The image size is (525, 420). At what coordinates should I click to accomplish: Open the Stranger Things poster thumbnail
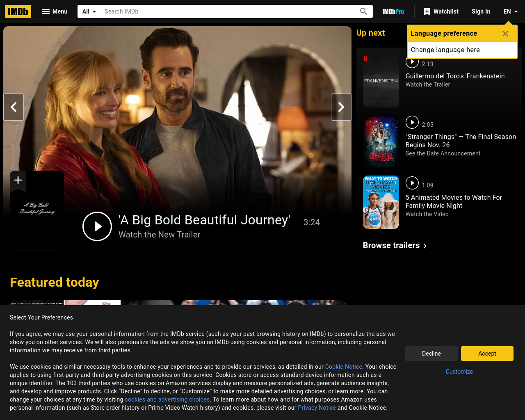pyautogui.click(x=381, y=142)
